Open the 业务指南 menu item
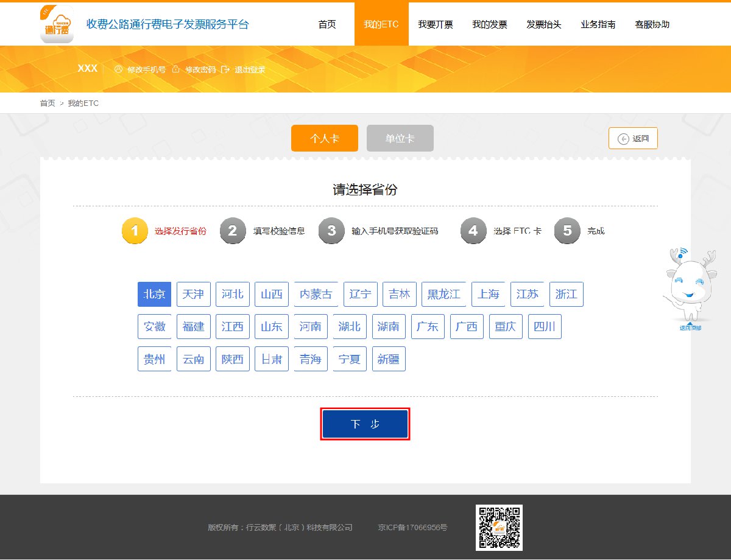 598,24
